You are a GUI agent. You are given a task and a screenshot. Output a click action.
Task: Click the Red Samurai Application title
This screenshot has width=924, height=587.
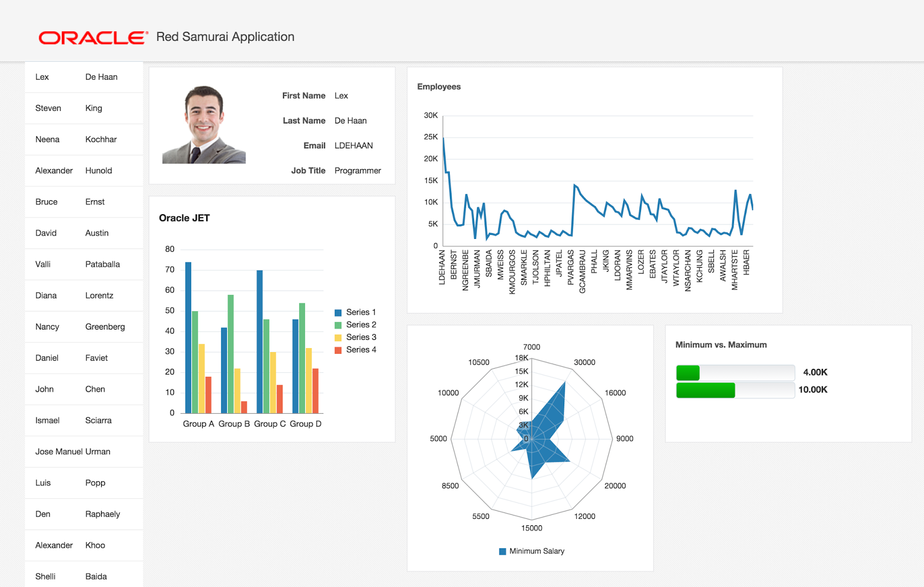tap(225, 36)
